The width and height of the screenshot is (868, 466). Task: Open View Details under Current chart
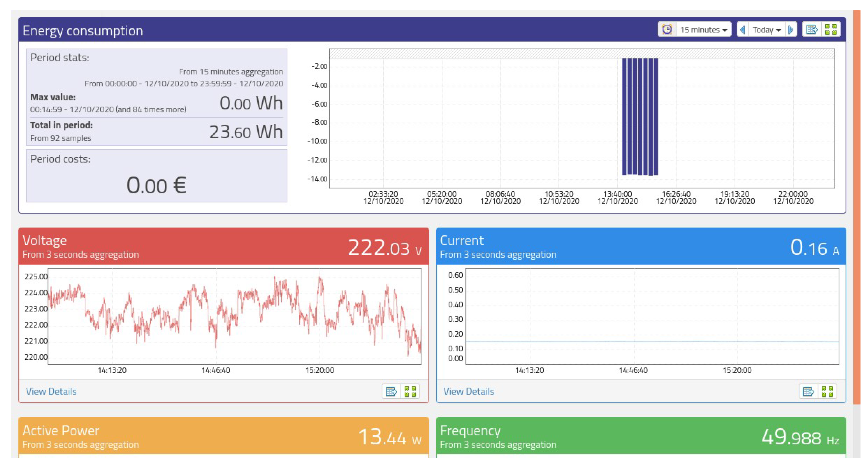(468, 391)
